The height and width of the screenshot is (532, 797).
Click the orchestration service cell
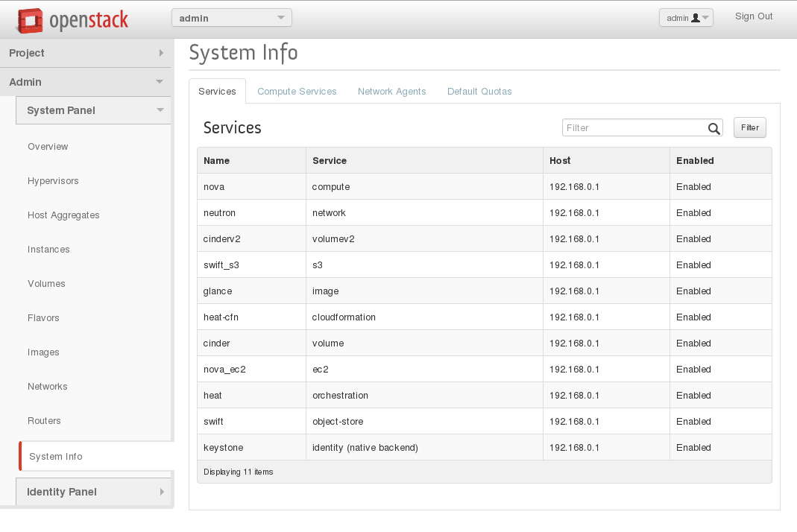click(x=424, y=396)
